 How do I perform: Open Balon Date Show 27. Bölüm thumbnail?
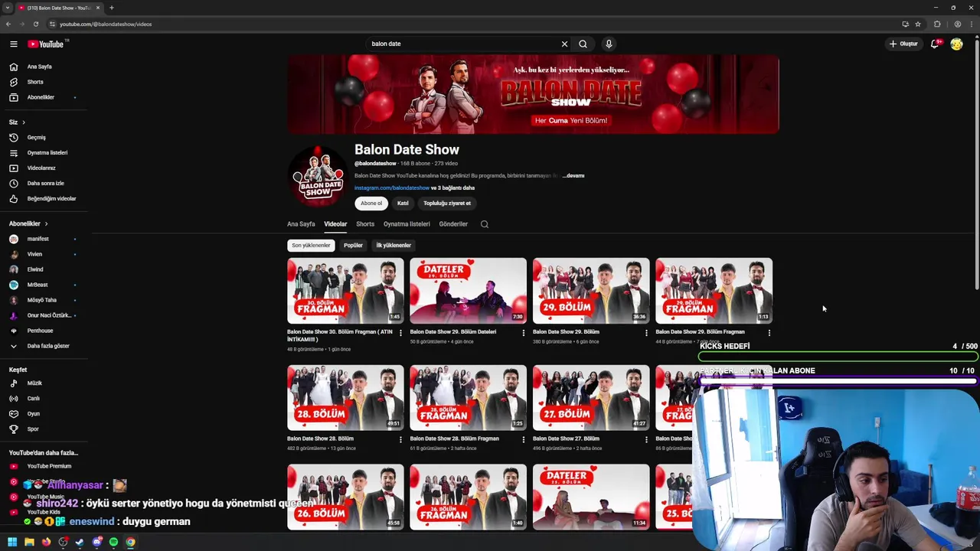pos(591,398)
